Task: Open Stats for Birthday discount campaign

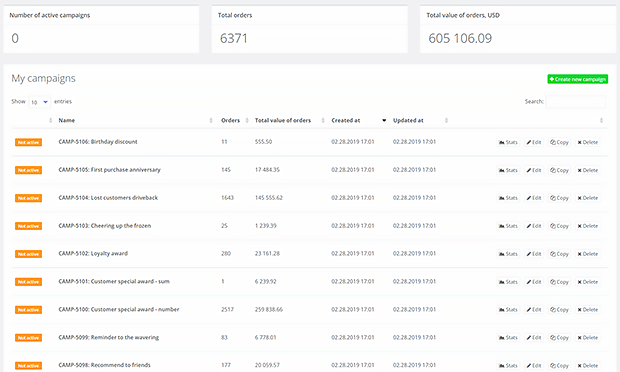Action: [x=508, y=142]
